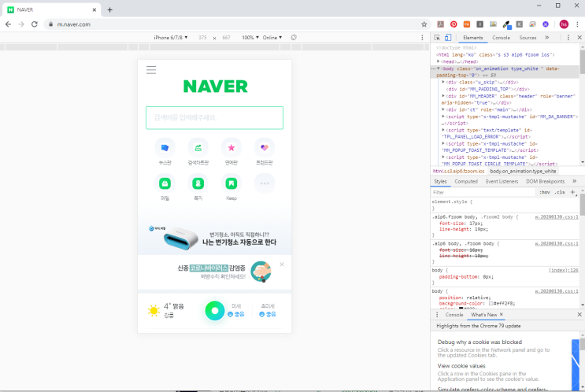Open the Keep bookmark shortcut icon
The height and width of the screenshot is (392, 585).
tap(231, 183)
